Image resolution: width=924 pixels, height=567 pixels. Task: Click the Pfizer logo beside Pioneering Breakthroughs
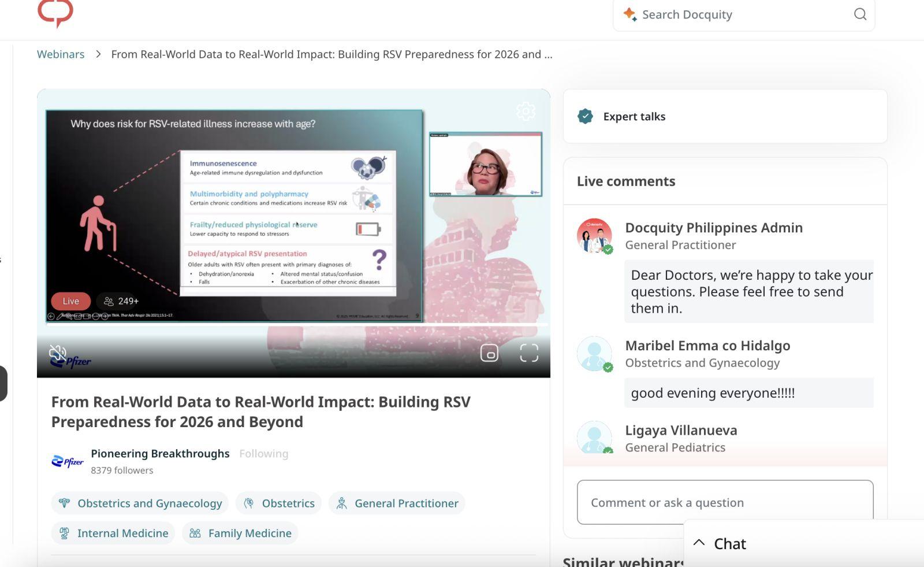tap(68, 461)
